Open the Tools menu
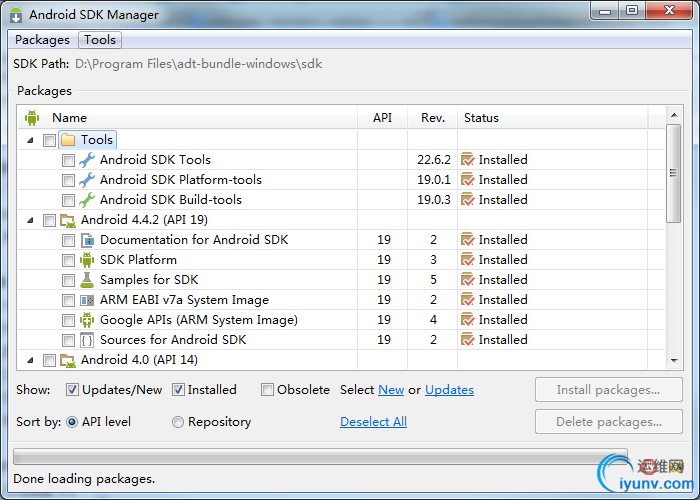 pos(100,40)
